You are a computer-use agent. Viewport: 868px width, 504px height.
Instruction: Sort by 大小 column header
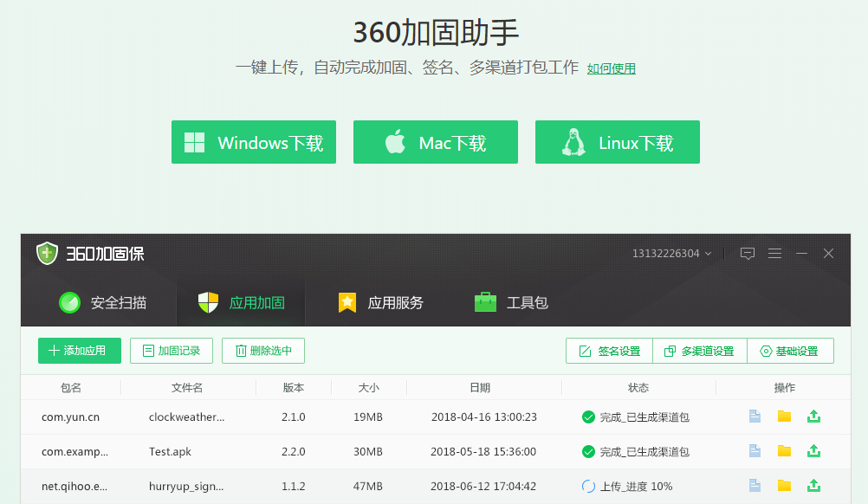pos(369,388)
